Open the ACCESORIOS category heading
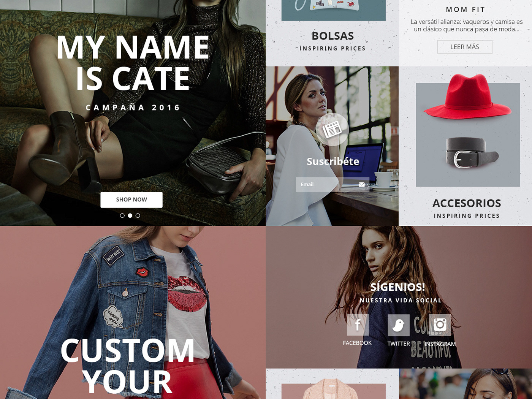Screen dimensions: 532x399 click(x=467, y=203)
